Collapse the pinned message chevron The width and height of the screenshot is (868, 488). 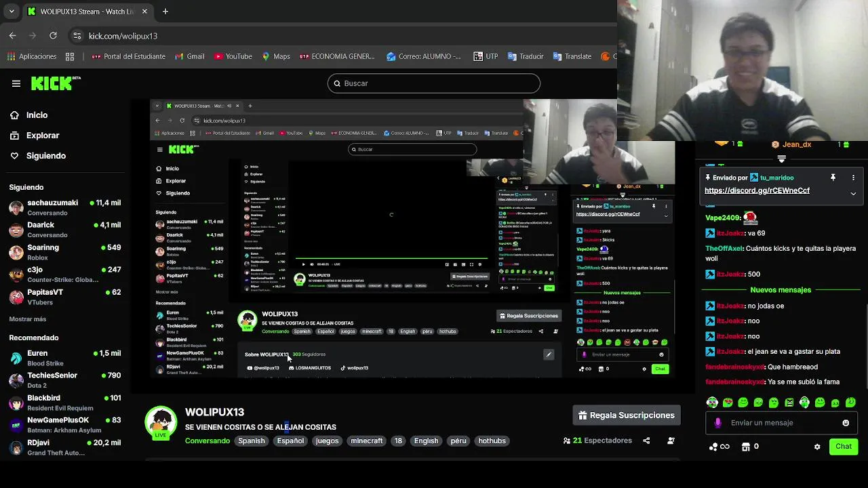(853, 194)
